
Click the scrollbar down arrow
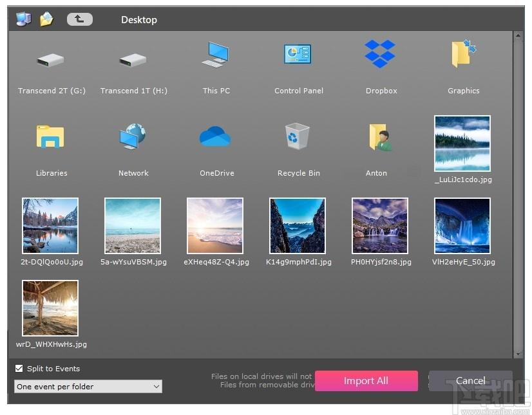click(518, 354)
